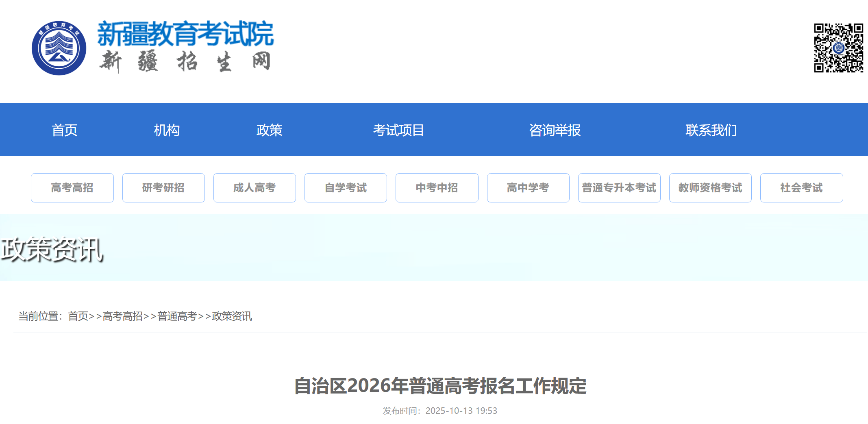Click the 高考高招 category button
Screen dimensions: 868x424
pyautogui.click(x=72, y=188)
